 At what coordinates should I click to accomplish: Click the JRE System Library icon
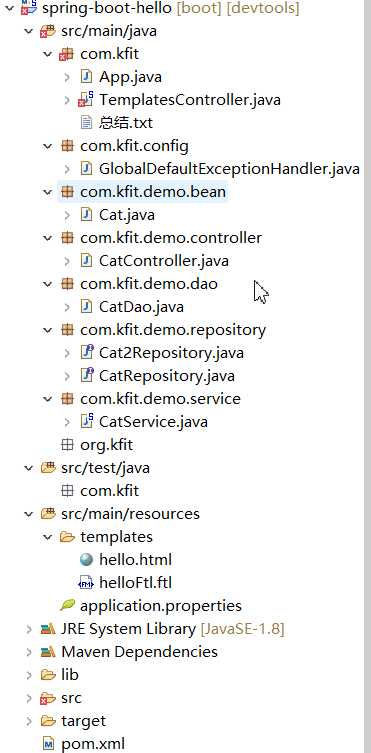tap(48, 629)
